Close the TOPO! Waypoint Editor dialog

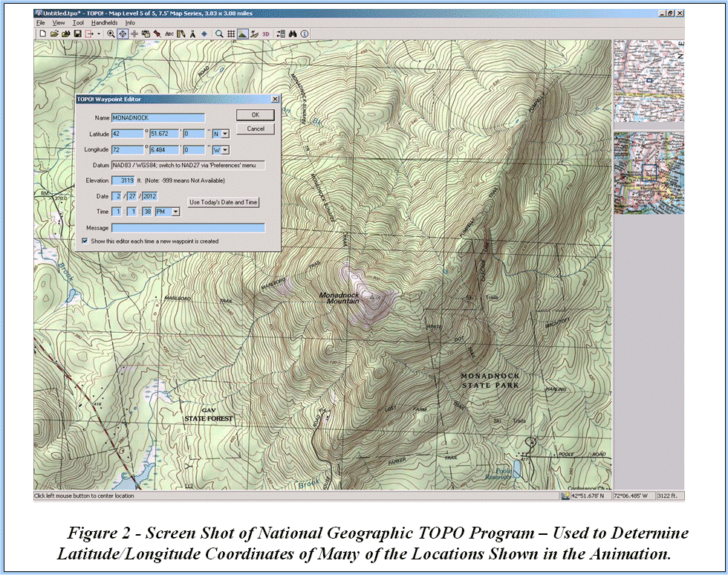(x=275, y=99)
